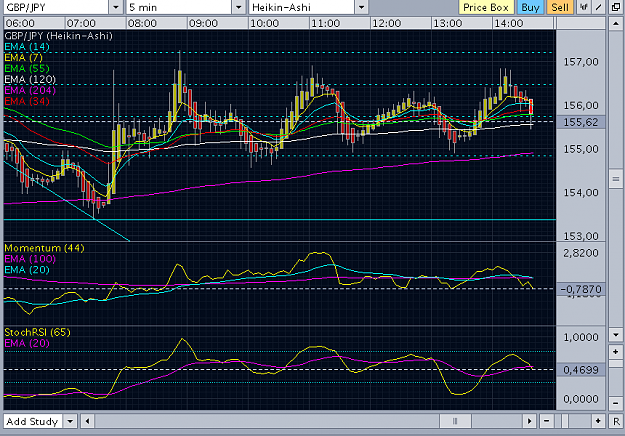Click the StochRSI (65) study label
Viewport: 625px width, 436px height.
click(37, 332)
